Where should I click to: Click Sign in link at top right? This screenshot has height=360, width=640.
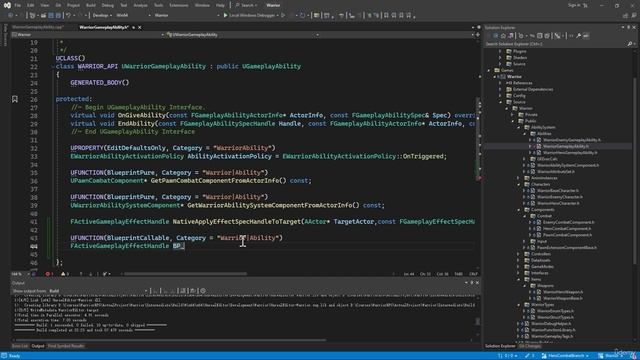tap(574, 5)
